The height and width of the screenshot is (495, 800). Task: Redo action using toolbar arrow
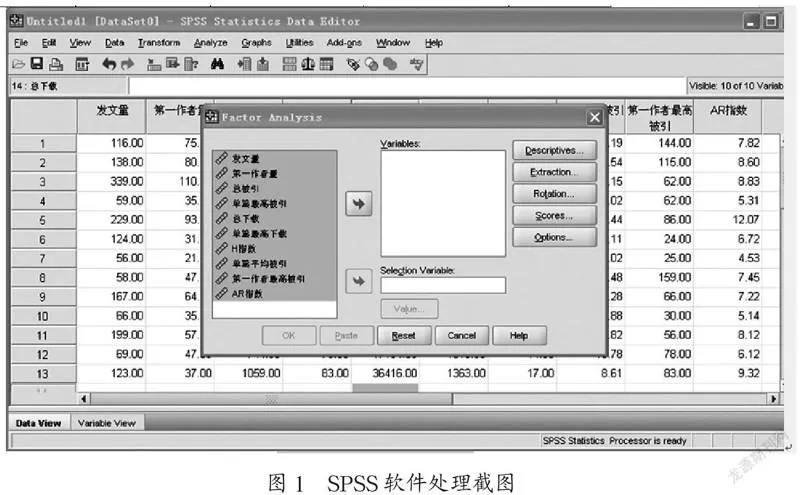128,64
